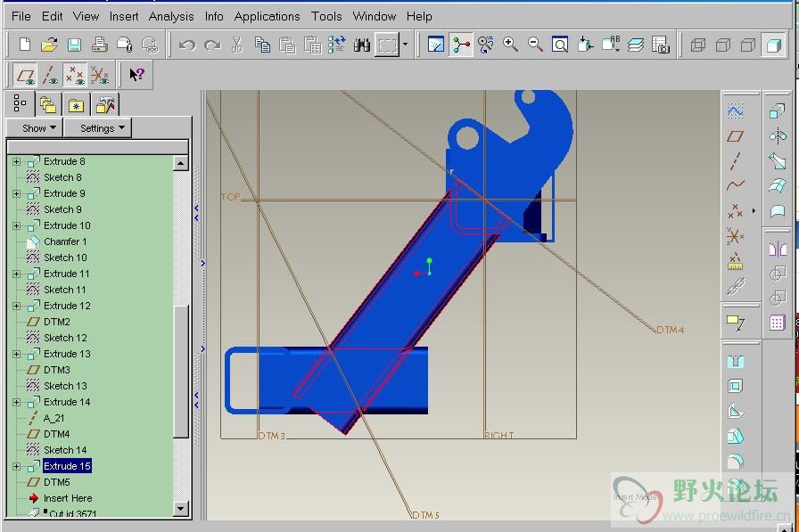Select the Extrude tool in the right toolbar
Image resolution: width=799 pixels, height=532 pixels.
click(x=777, y=111)
